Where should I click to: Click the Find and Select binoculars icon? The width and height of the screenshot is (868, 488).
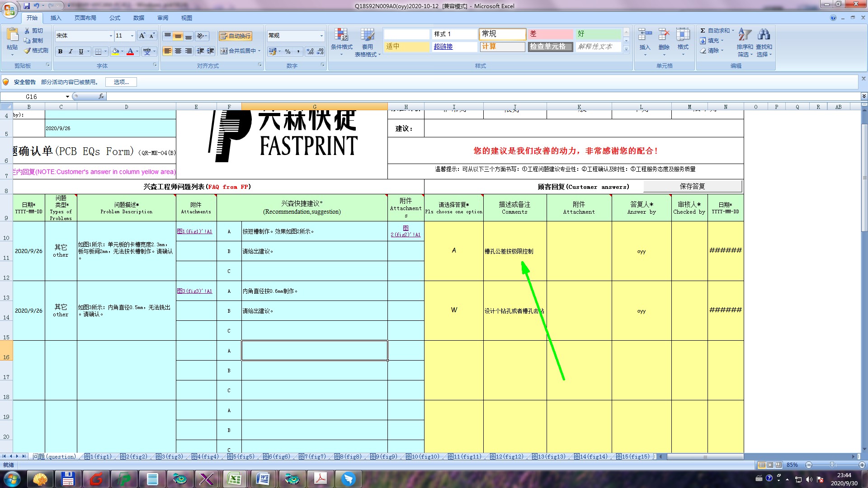pos(764,35)
